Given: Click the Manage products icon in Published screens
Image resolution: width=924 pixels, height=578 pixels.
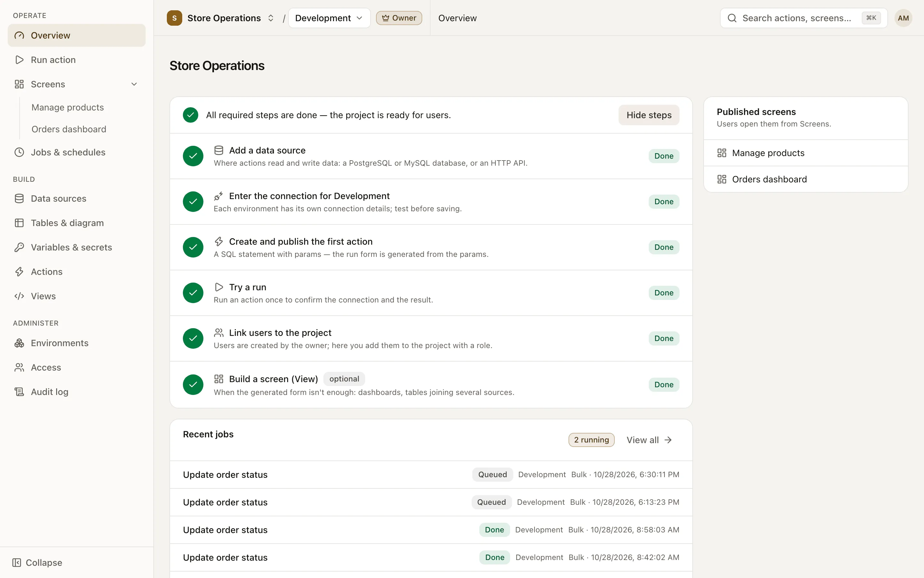Looking at the screenshot, I should (x=722, y=153).
